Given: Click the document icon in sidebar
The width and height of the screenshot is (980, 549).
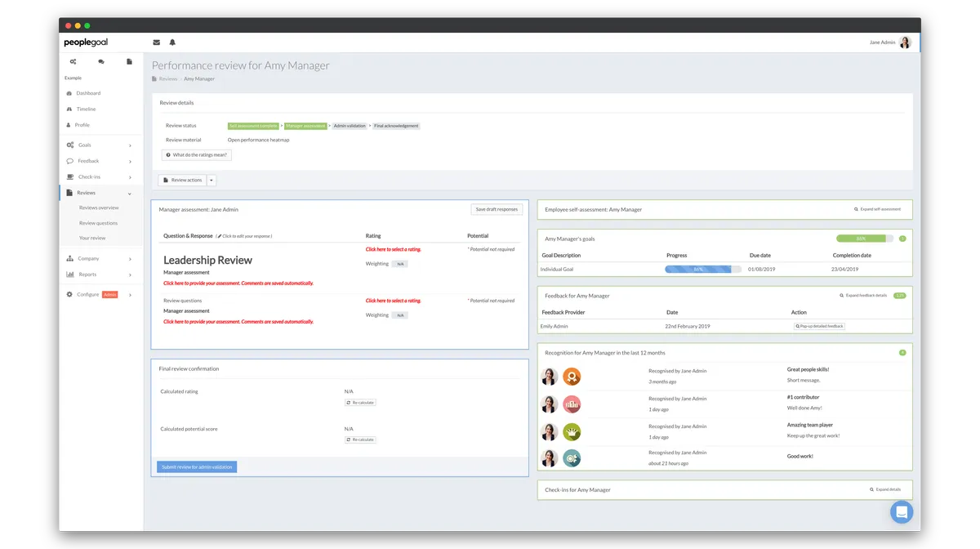Looking at the screenshot, I should 129,61.
